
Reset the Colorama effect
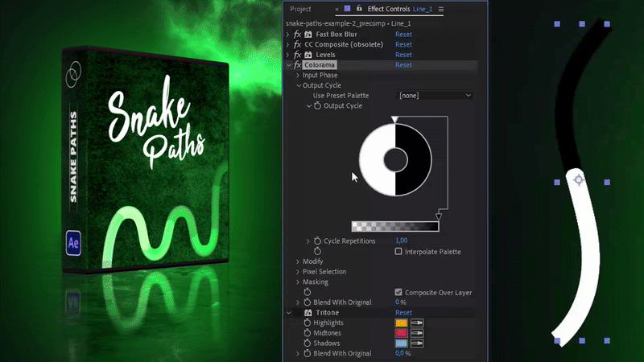(x=403, y=65)
